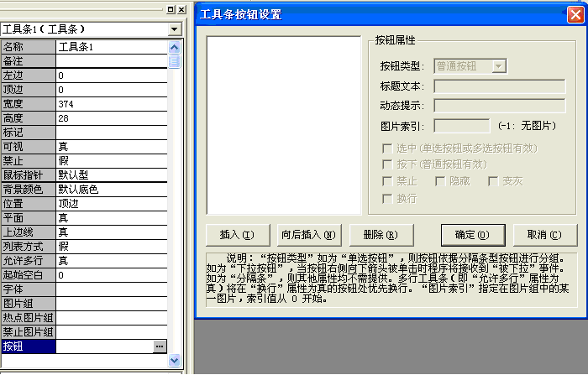Check the 隐藏 checkbox
Image resolution: width=588 pixels, height=375 pixels.
(440, 181)
